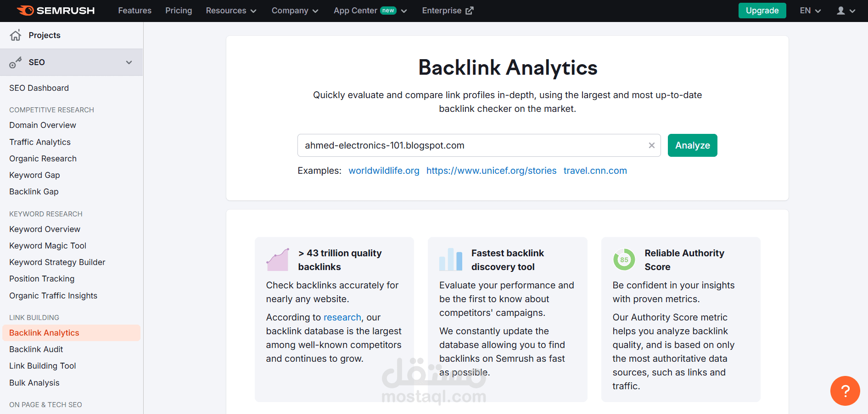Click the domain input field
868x414 pixels.
473,145
